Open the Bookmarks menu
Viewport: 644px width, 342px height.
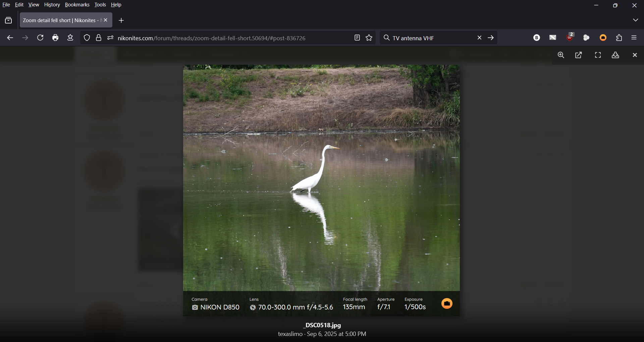point(77,5)
